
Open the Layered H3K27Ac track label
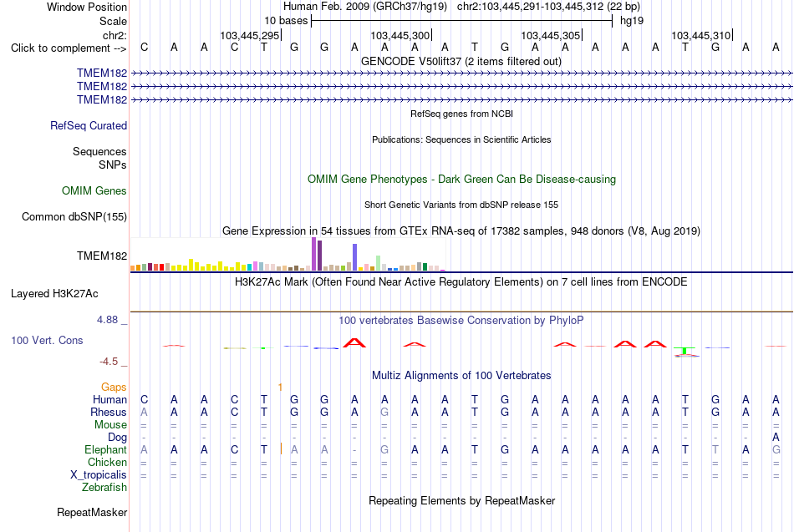point(54,294)
